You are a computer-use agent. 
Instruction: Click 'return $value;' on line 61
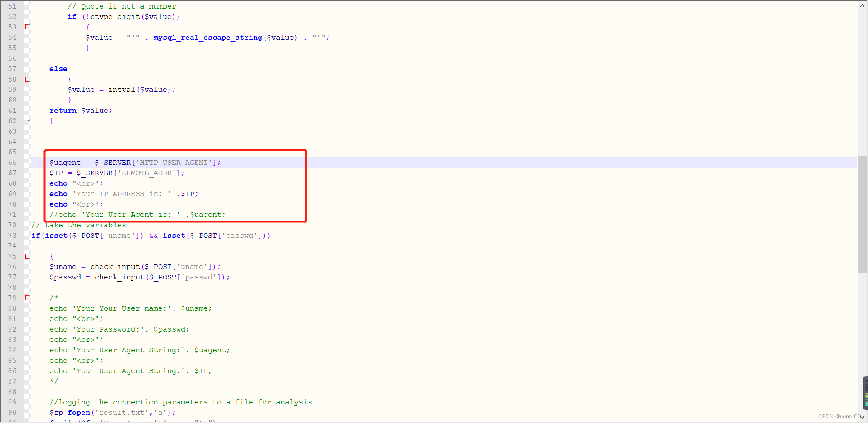(x=81, y=111)
